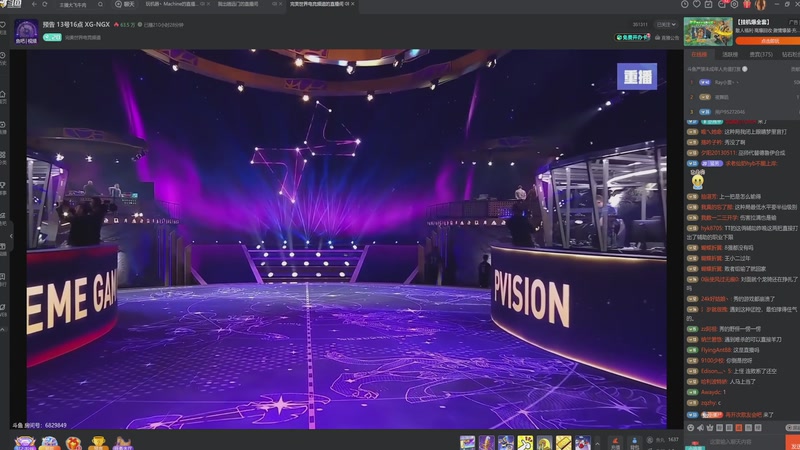Image resolution: width=800 pixels, height=450 pixels.
Task: Click the green level badge under title
Action: point(52,37)
